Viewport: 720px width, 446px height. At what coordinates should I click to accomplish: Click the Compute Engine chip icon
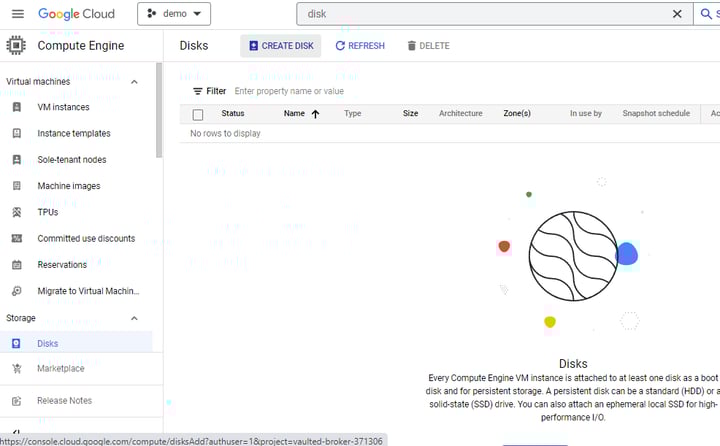click(x=16, y=45)
